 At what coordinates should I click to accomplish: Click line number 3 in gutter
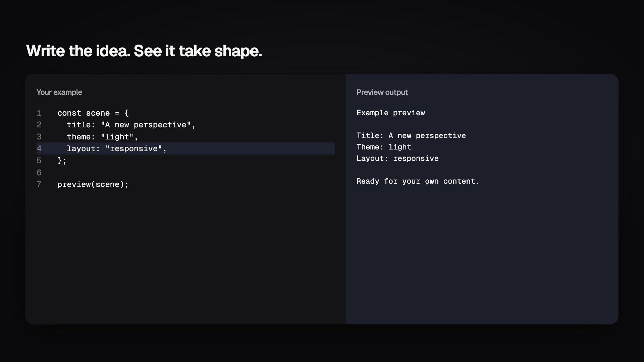39,137
